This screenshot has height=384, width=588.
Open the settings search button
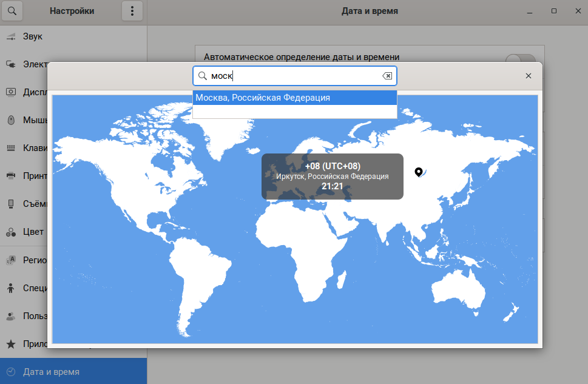pyautogui.click(x=12, y=11)
